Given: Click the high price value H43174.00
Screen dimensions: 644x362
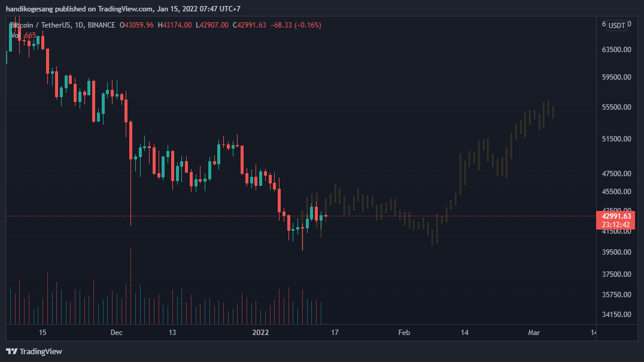Looking at the screenshot, I should coord(175,25).
